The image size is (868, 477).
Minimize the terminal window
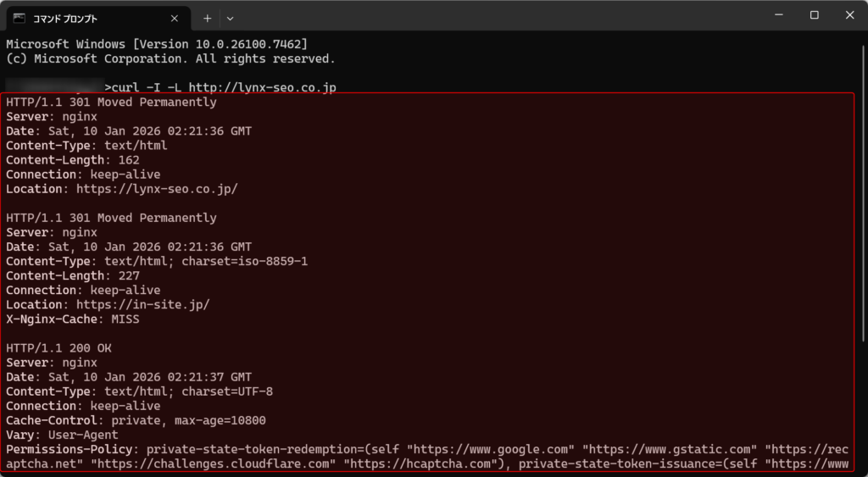pyautogui.click(x=777, y=15)
